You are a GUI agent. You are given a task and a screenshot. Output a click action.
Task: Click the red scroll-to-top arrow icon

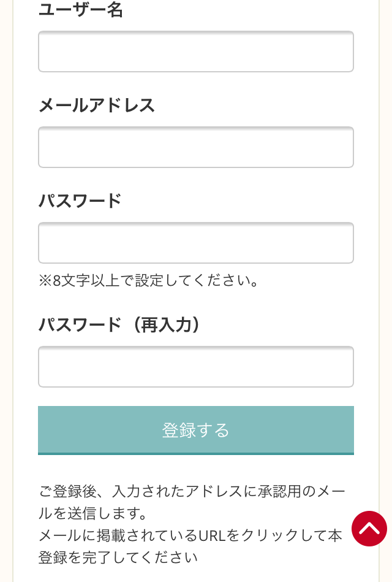(369, 529)
